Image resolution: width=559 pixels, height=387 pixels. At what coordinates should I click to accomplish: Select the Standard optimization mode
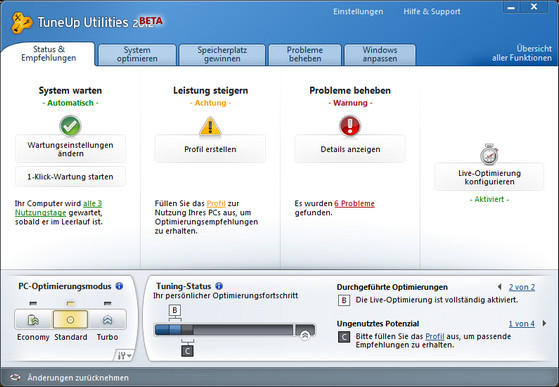click(70, 319)
